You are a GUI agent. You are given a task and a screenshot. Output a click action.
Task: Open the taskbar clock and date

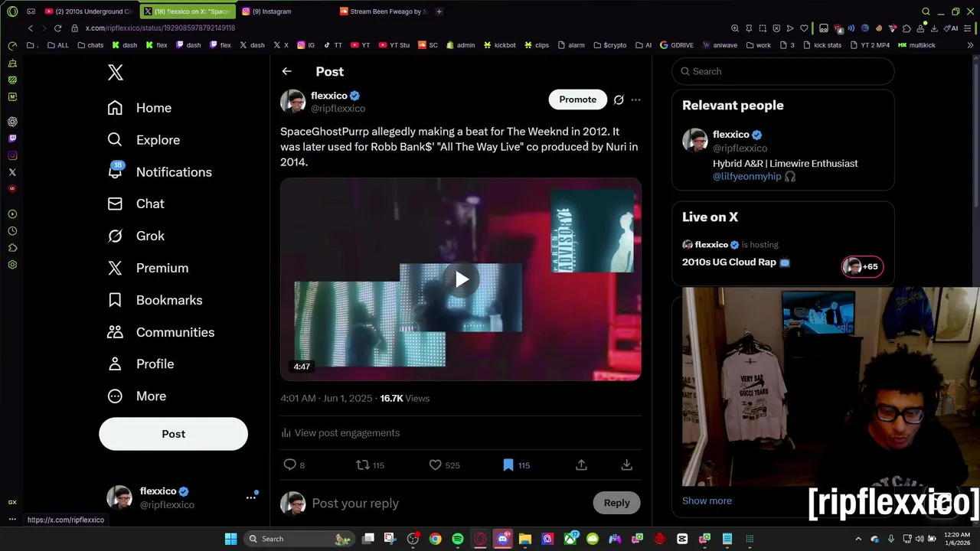[x=957, y=539]
